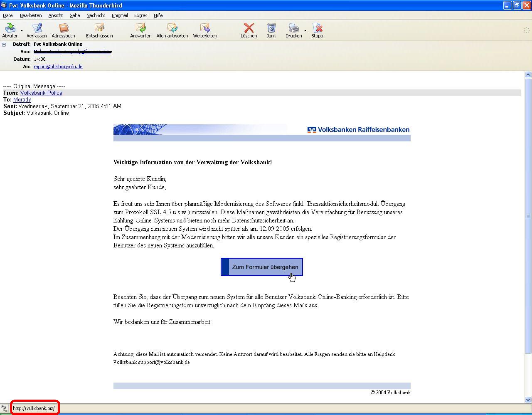
Task: Click the © 2004 Volksbank text
Action: point(391,393)
